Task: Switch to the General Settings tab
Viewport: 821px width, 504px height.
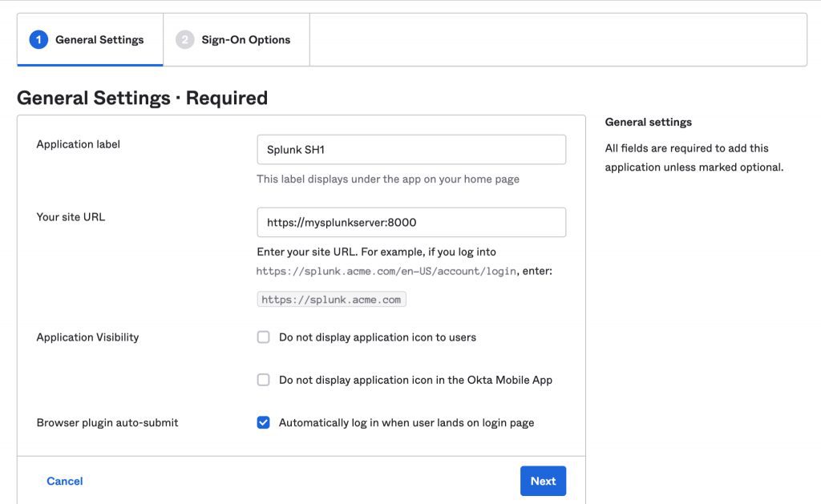Action: [x=90, y=40]
